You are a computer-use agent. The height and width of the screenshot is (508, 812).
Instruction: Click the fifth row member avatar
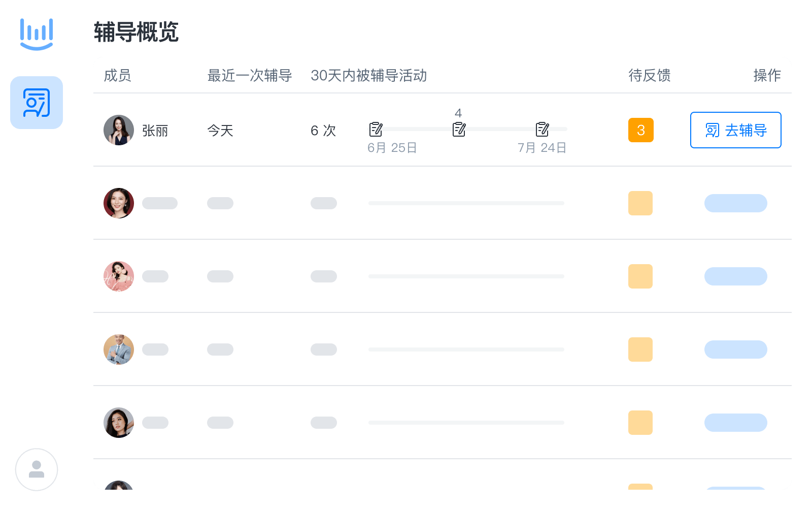click(119, 423)
